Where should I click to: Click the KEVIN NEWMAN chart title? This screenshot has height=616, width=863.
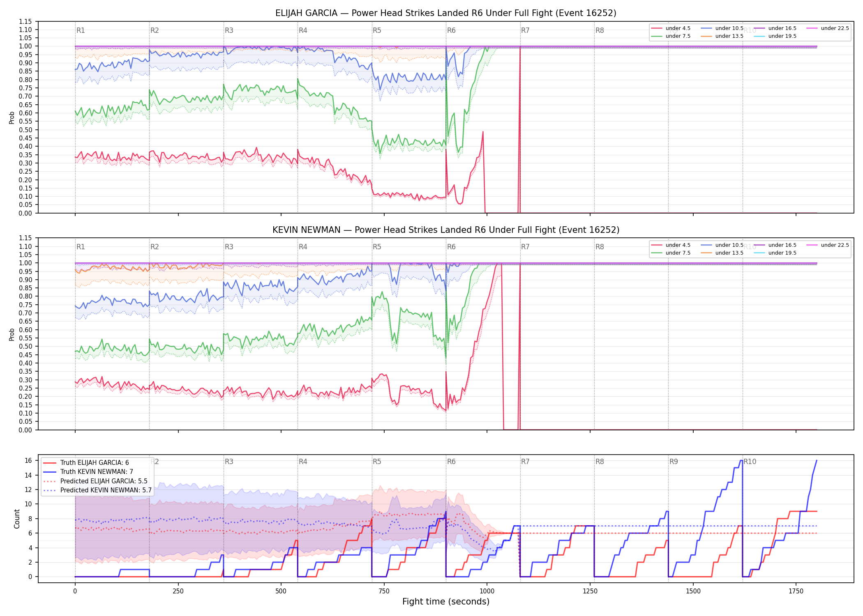coord(446,230)
